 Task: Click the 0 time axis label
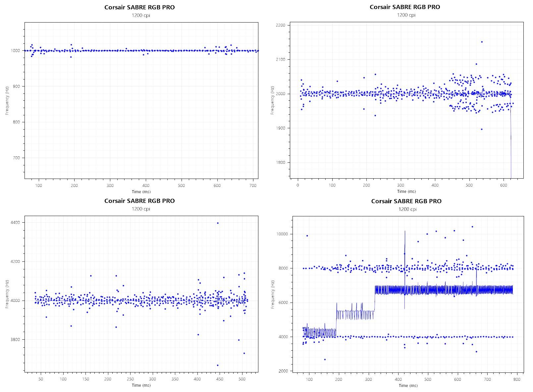click(x=298, y=185)
